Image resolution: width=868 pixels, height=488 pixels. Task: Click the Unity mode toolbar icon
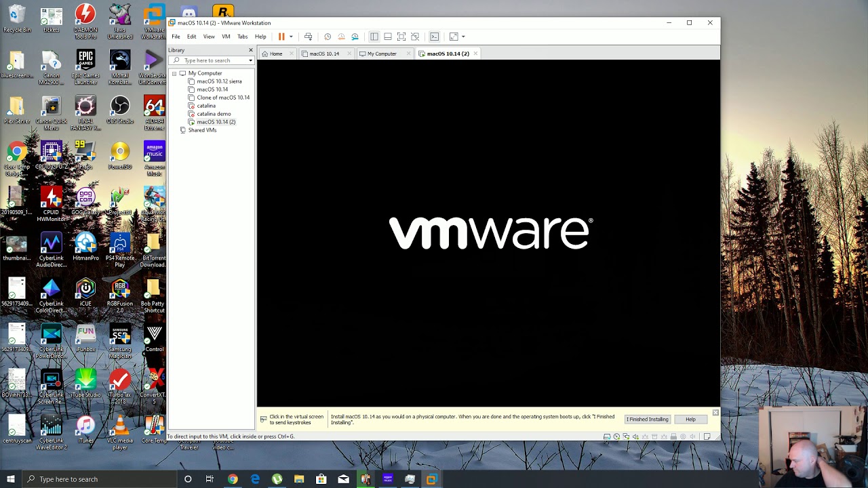(x=415, y=37)
